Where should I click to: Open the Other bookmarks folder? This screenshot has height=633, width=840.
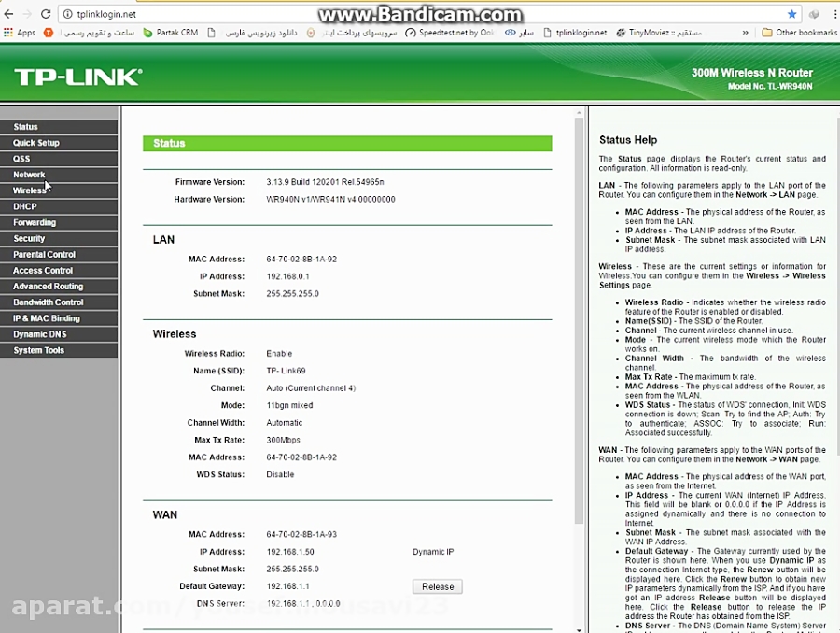pyautogui.click(x=799, y=33)
